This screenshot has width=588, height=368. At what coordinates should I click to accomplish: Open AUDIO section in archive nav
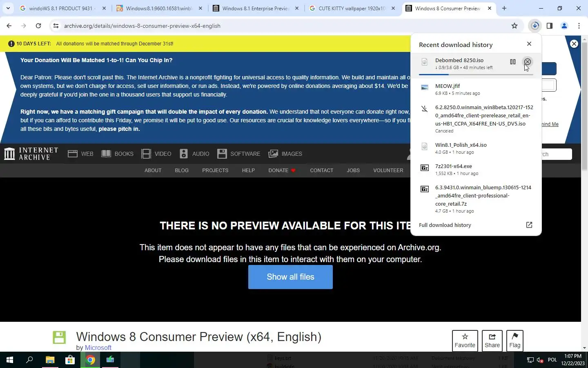194,154
